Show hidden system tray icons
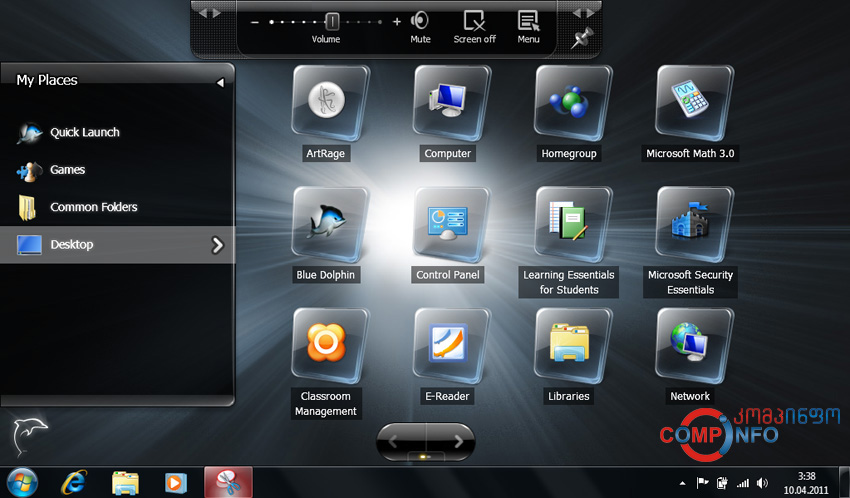Screen dimensions: 850x498 point(682,483)
